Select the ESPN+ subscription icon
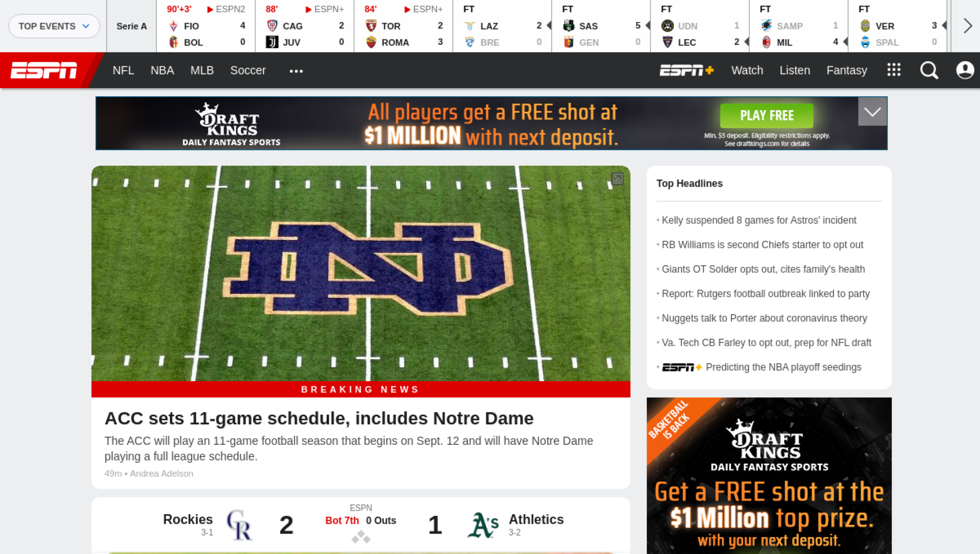 tap(686, 70)
